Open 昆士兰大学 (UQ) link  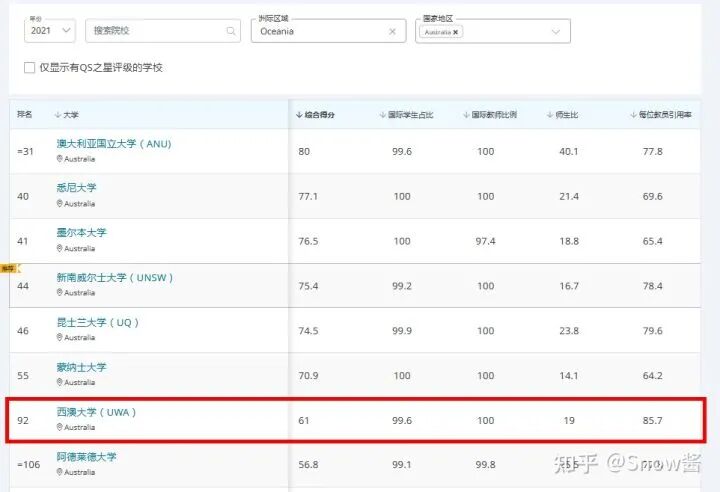coord(97,322)
